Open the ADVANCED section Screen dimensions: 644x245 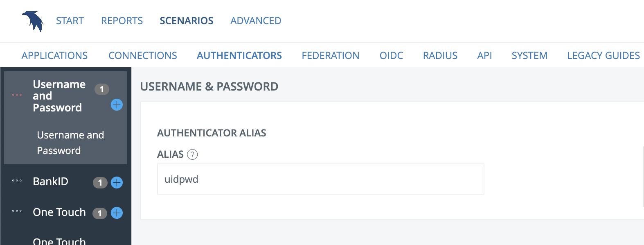[255, 20]
